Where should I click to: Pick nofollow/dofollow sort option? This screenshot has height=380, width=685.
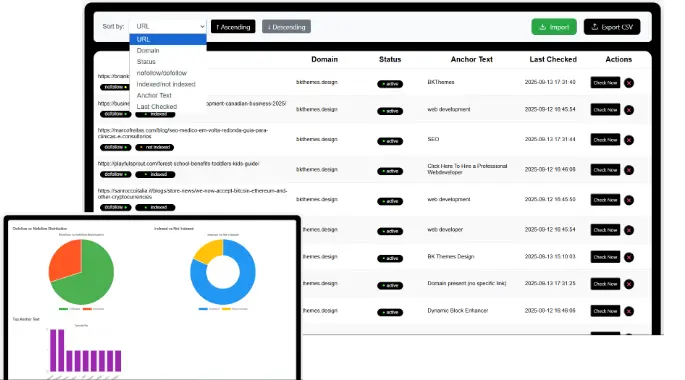(168, 73)
